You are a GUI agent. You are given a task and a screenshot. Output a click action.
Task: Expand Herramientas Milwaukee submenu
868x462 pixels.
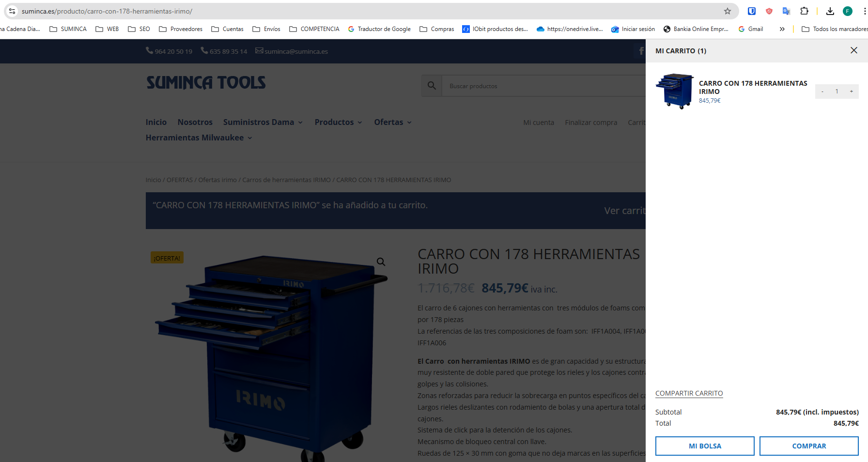pyautogui.click(x=199, y=138)
